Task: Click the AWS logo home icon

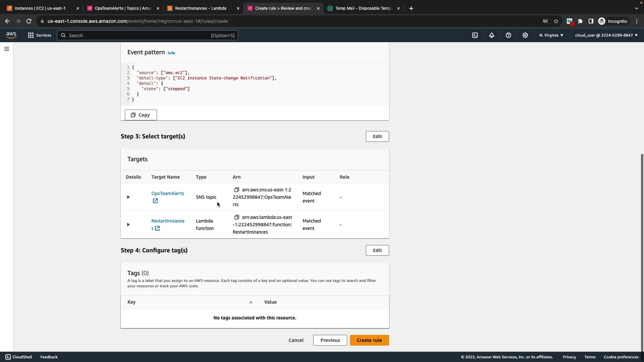Action: 11,35
